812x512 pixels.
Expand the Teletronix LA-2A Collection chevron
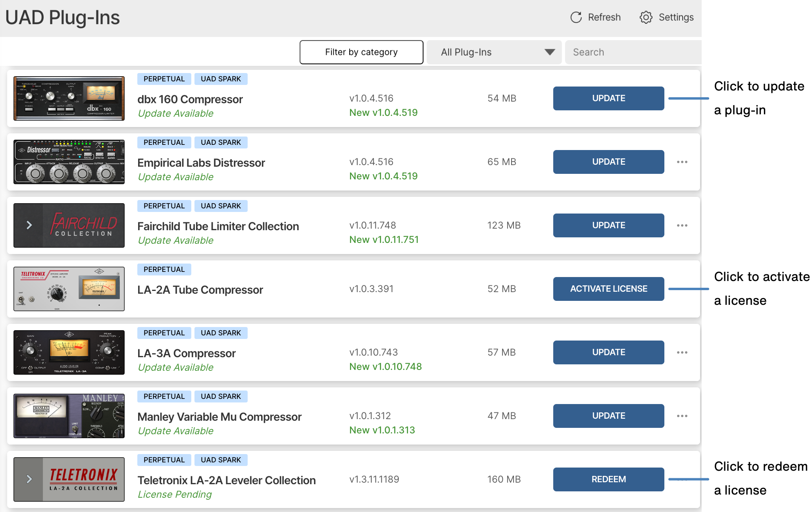coord(29,479)
